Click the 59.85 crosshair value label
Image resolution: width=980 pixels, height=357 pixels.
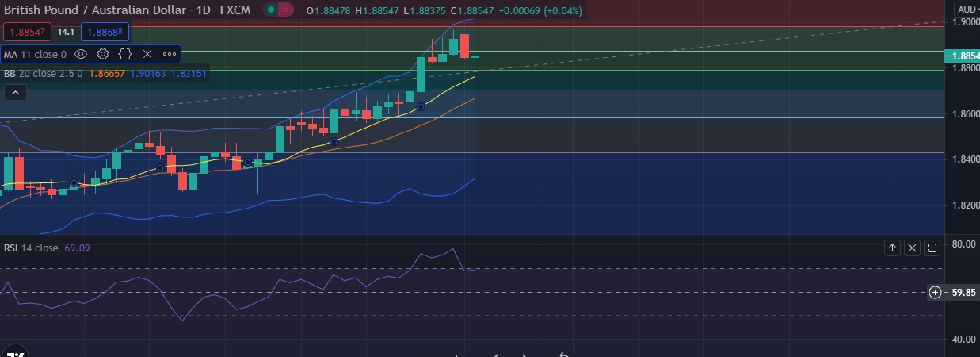963,293
